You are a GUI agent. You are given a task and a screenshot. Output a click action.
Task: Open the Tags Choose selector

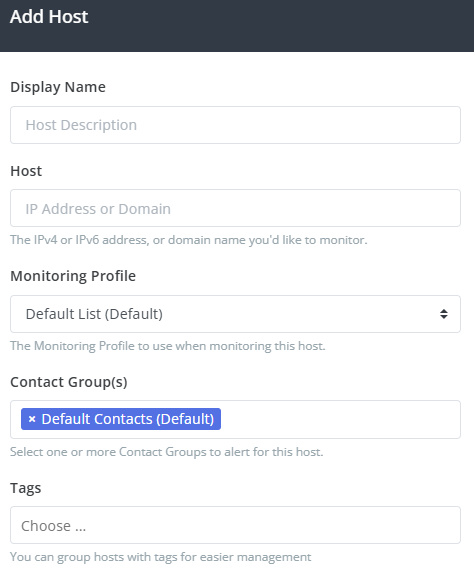[x=235, y=525]
